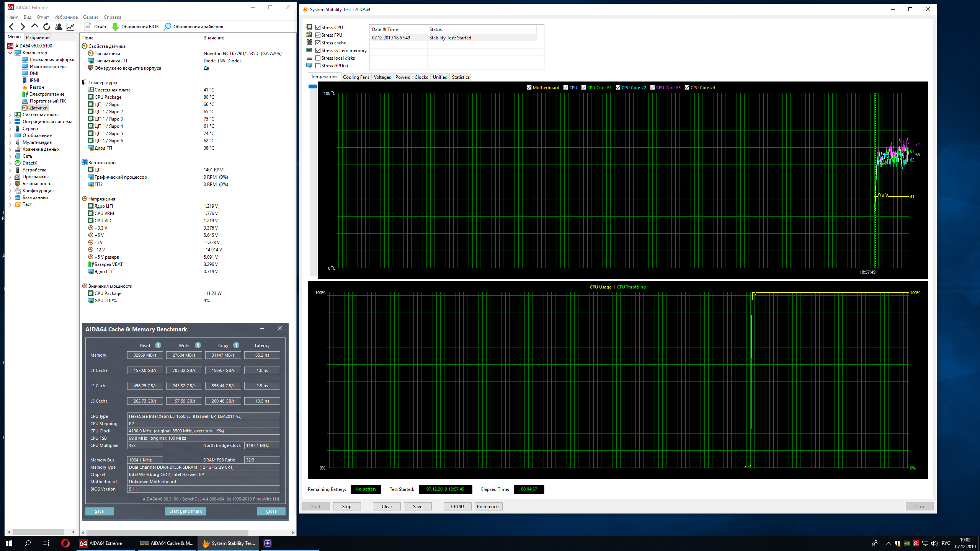Click the Read info icon in benchmark
Screen dimensions: 980x551
(x=158, y=345)
